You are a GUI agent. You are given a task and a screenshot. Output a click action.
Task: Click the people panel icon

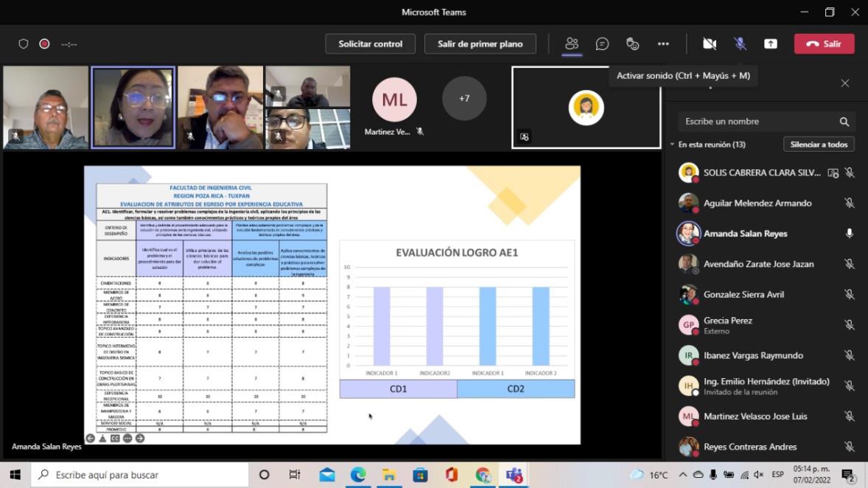572,44
